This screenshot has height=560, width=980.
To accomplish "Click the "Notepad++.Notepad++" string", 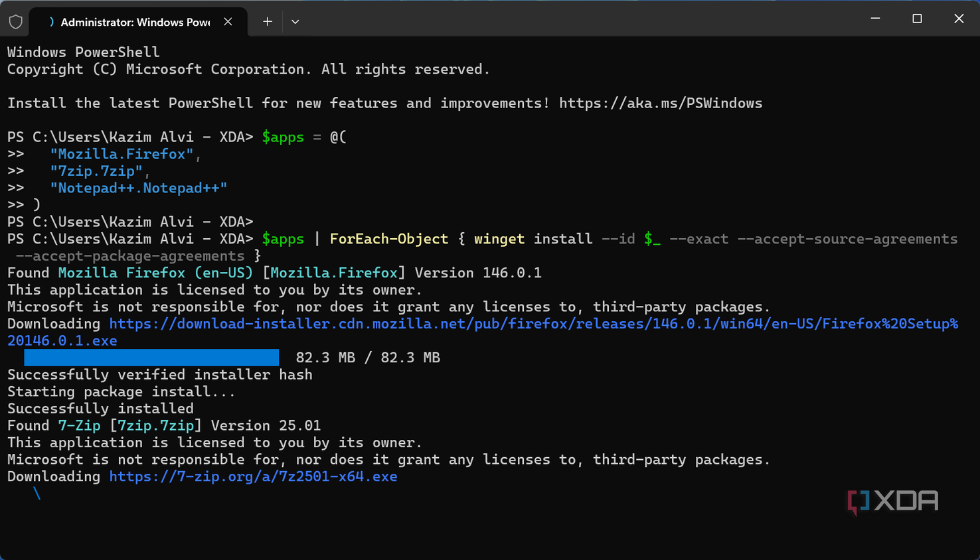I will point(139,188).
